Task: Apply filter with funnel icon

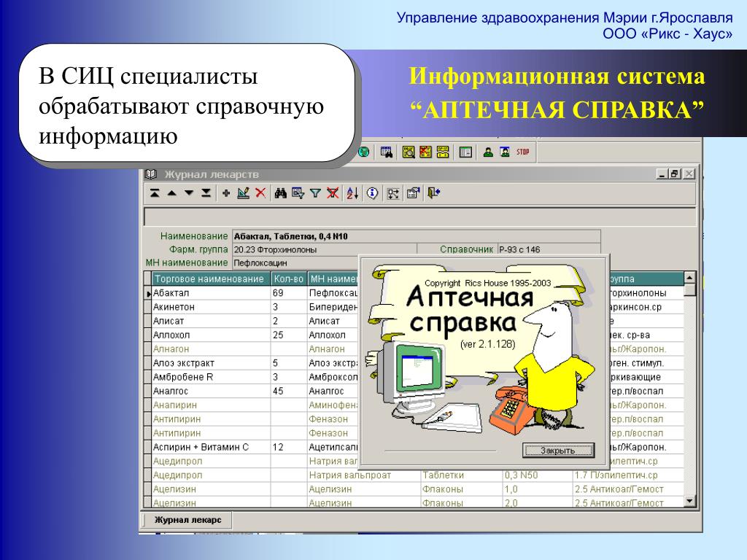Action: click(315, 193)
